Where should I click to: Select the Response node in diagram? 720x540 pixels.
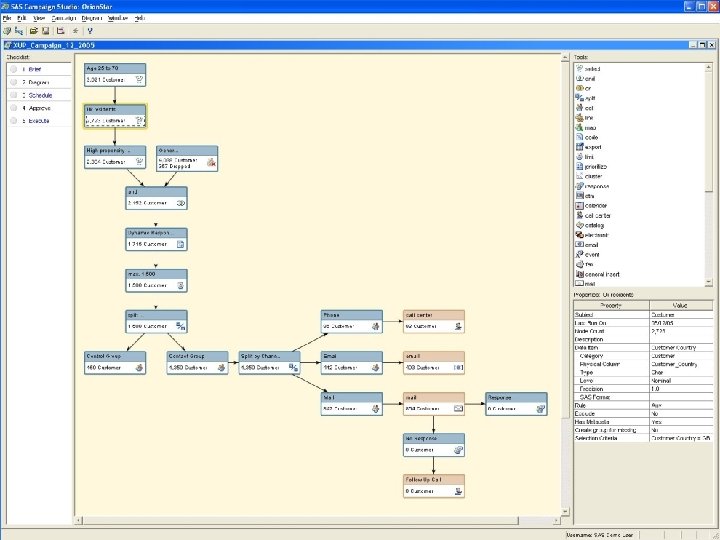coord(516,404)
